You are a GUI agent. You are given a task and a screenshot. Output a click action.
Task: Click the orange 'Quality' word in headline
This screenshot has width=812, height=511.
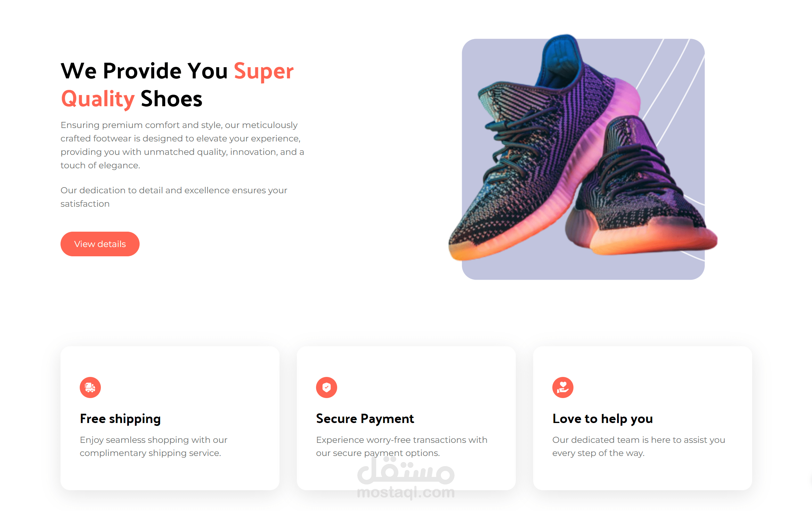[98, 99]
